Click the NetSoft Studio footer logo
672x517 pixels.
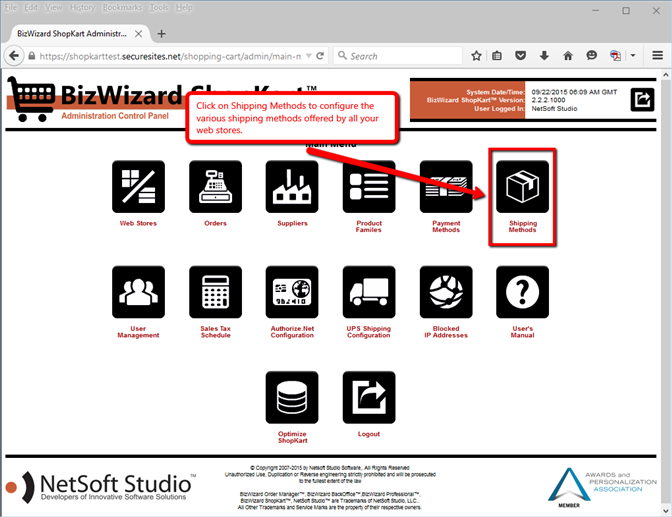coord(101,487)
